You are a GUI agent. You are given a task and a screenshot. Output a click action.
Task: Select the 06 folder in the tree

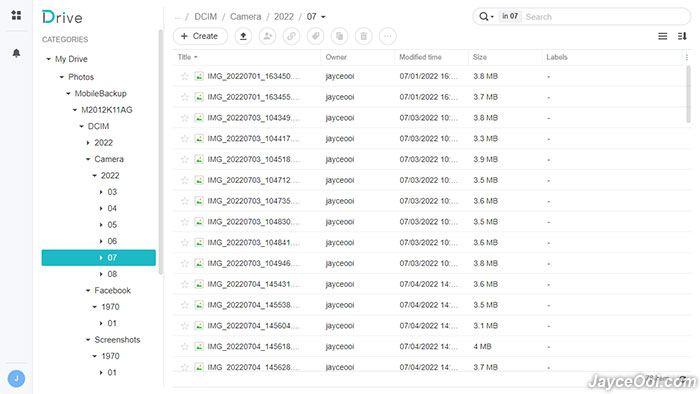click(x=112, y=241)
